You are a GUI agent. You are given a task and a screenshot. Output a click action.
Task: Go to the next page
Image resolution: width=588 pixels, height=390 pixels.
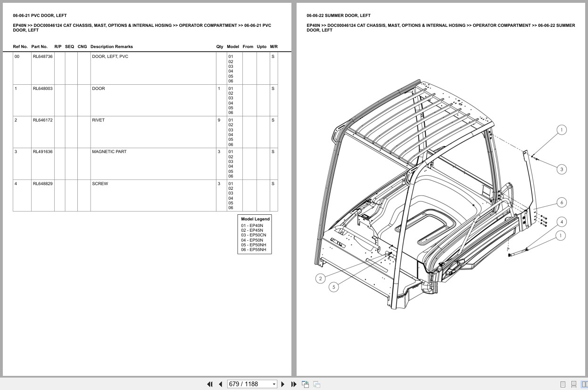point(283,384)
